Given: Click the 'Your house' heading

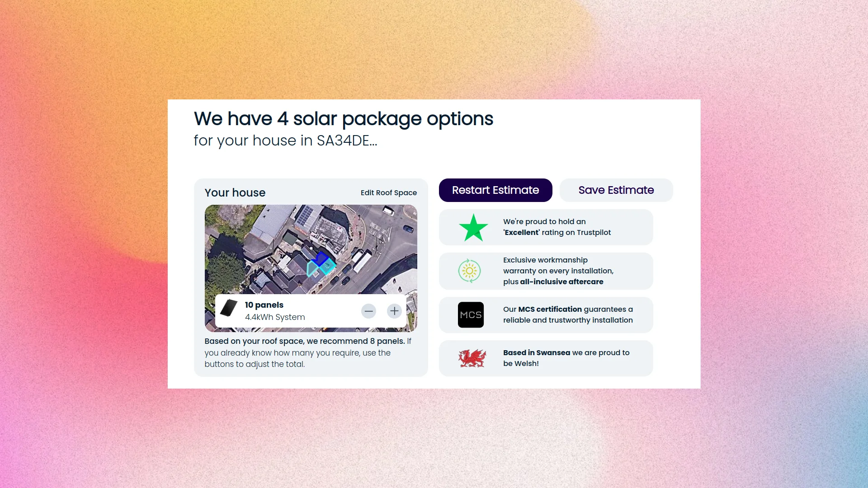Looking at the screenshot, I should click(235, 192).
